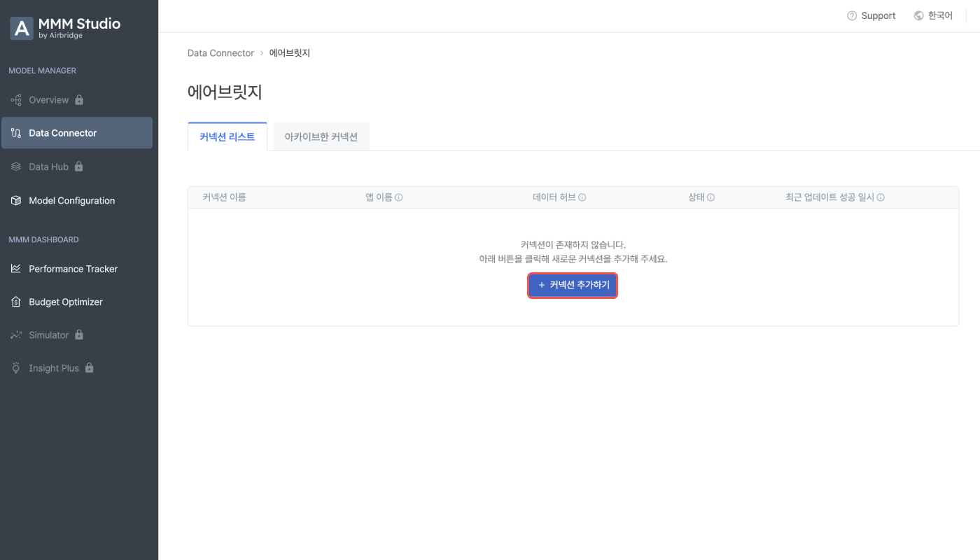
Task: Click the 최근 업데이트 성공 일시 column header
Action: pyautogui.click(x=830, y=197)
